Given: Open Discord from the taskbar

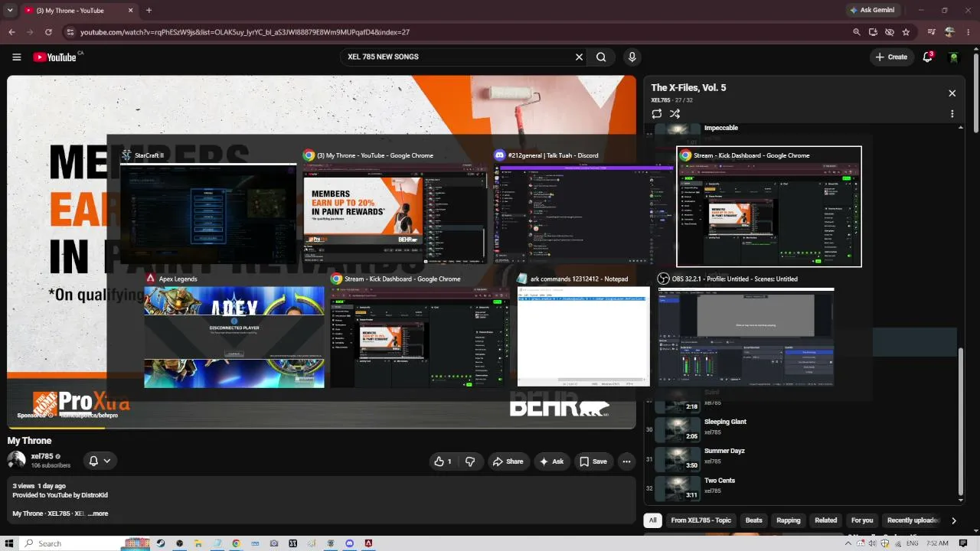Looking at the screenshot, I should click(350, 543).
